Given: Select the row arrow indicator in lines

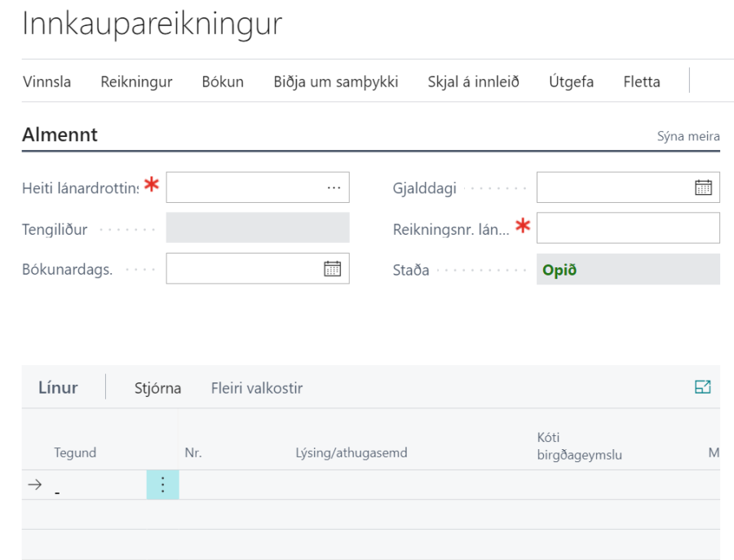Looking at the screenshot, I should pyautogui.click(x=34, y=485).
